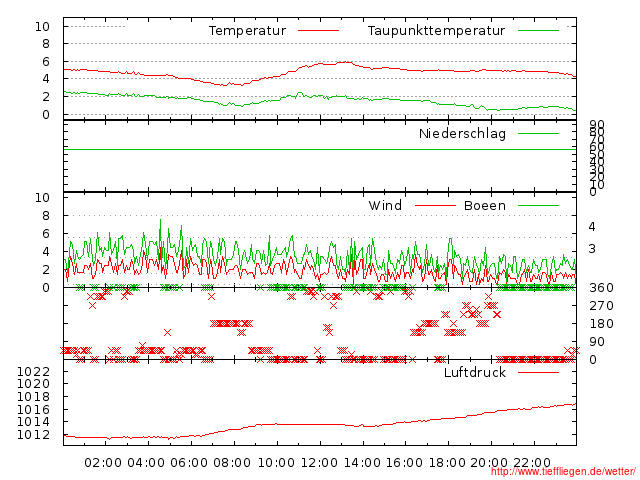
Task: Click the 06:00 time axis label
Action: tap(189, 463)
